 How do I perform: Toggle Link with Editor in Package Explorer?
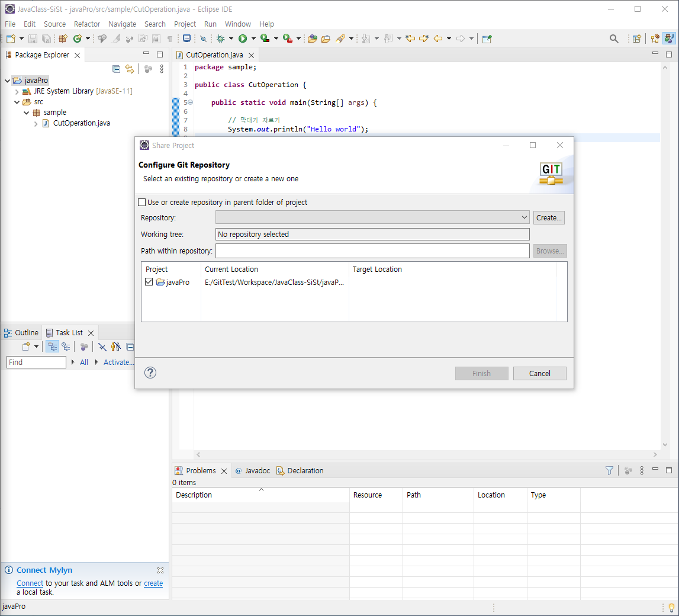129,69
